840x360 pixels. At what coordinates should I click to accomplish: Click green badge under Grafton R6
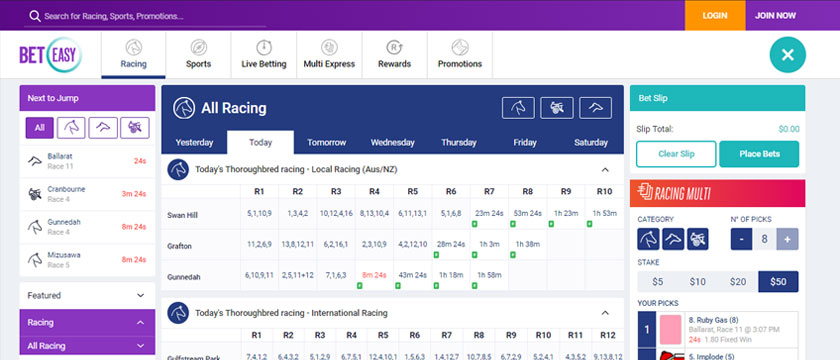tap(436, 255)
